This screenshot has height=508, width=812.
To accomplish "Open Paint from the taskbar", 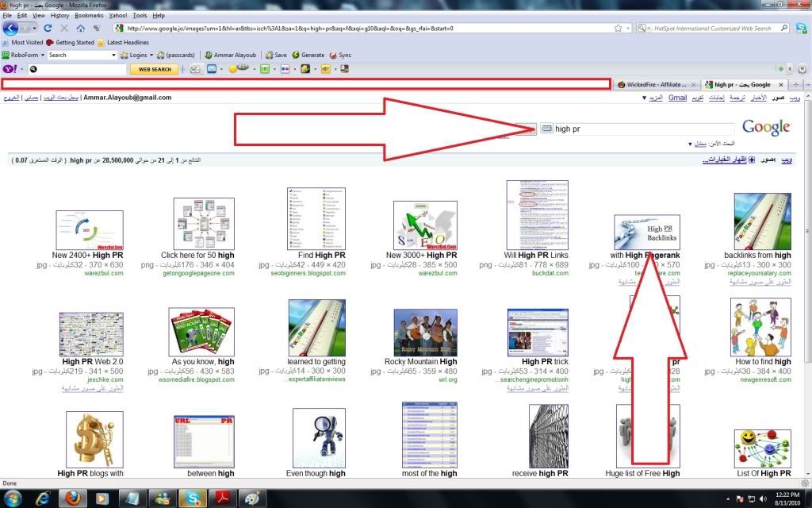I will [252, 498].
